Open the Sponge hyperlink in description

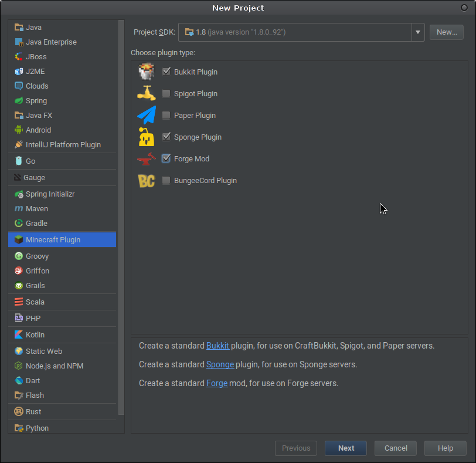(220, 364)
